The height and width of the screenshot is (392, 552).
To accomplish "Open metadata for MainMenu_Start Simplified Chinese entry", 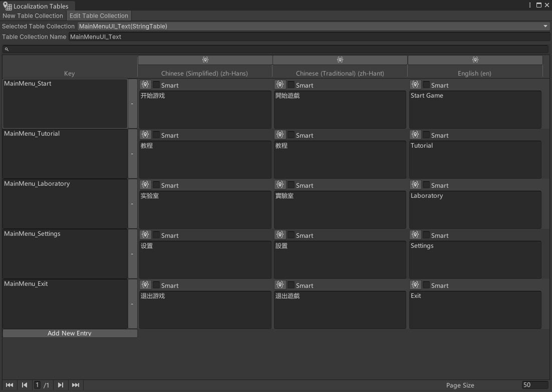I will coord(145,85).
